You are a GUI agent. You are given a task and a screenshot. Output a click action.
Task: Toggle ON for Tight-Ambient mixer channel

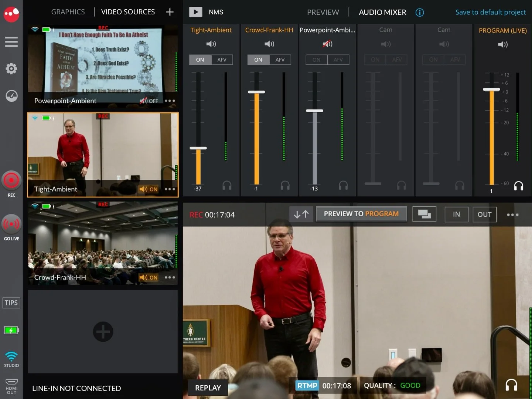200,60
